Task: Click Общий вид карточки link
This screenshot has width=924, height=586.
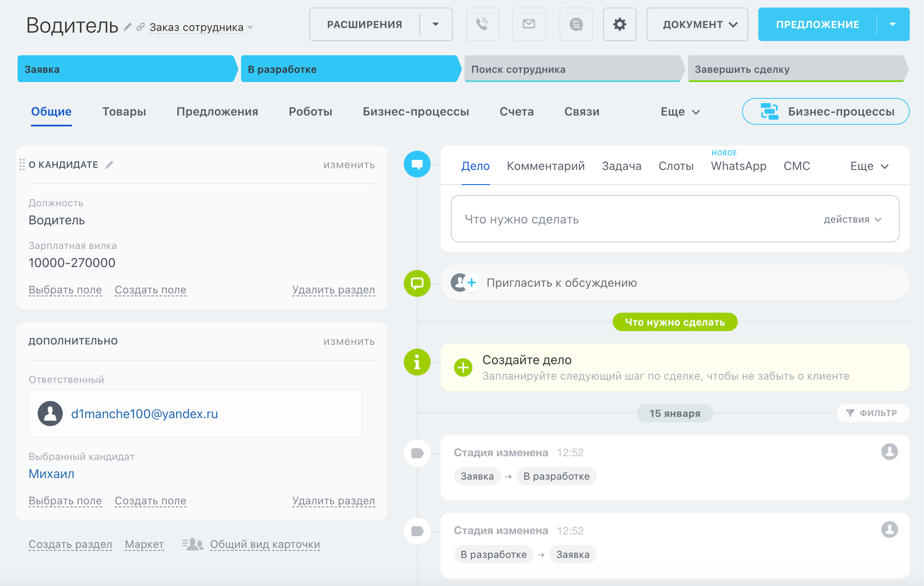Action: click(265, 544)
